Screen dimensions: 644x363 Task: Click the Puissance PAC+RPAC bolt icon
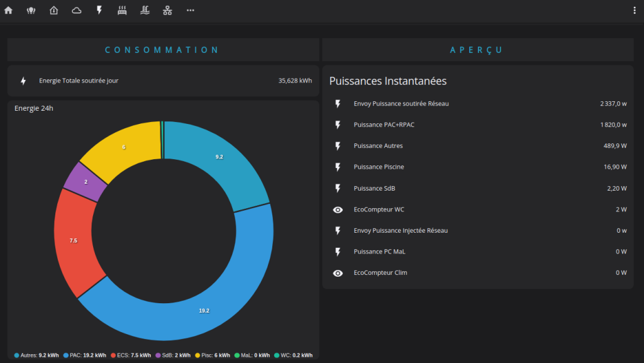(x=338, y=125)
